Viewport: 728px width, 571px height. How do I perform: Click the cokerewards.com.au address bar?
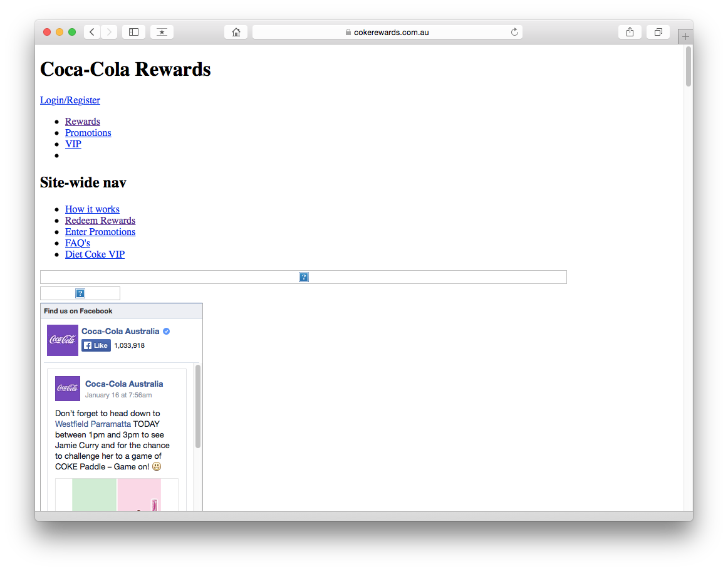(387, 32)
